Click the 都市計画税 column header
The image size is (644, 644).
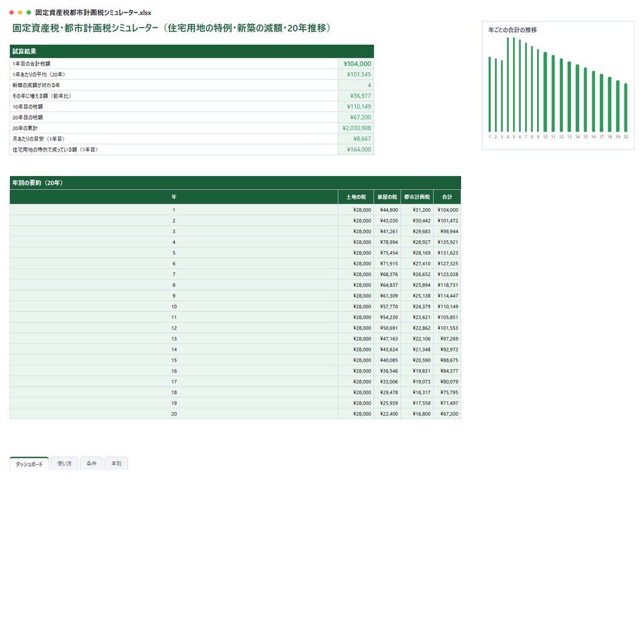417,197
